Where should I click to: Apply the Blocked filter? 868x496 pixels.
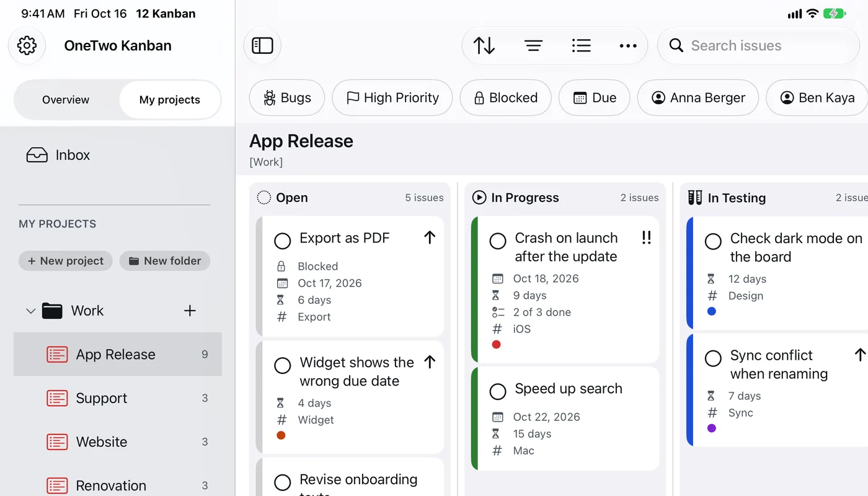(x=505, y=97)
